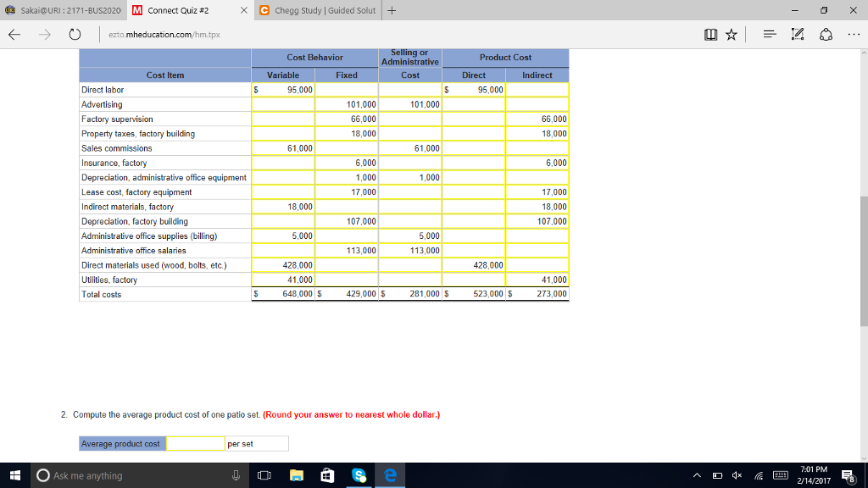868x488 pixels.
Task: Click the page vertical scrollbar thumb
Action: pos(864,261)
